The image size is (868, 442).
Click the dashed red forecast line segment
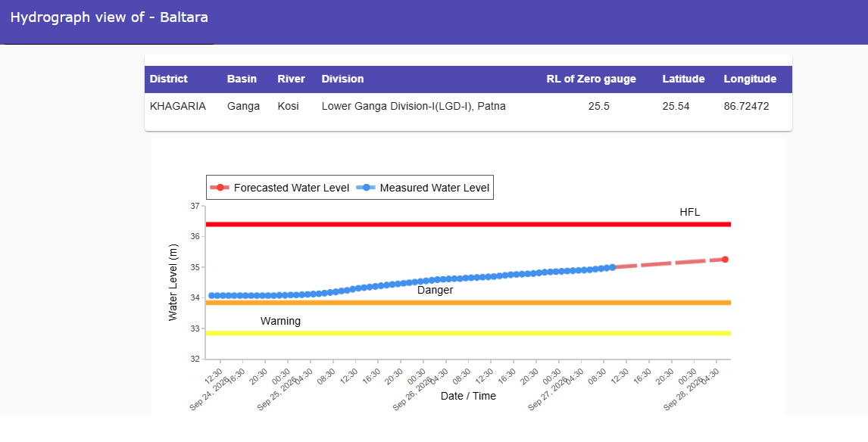669,263
